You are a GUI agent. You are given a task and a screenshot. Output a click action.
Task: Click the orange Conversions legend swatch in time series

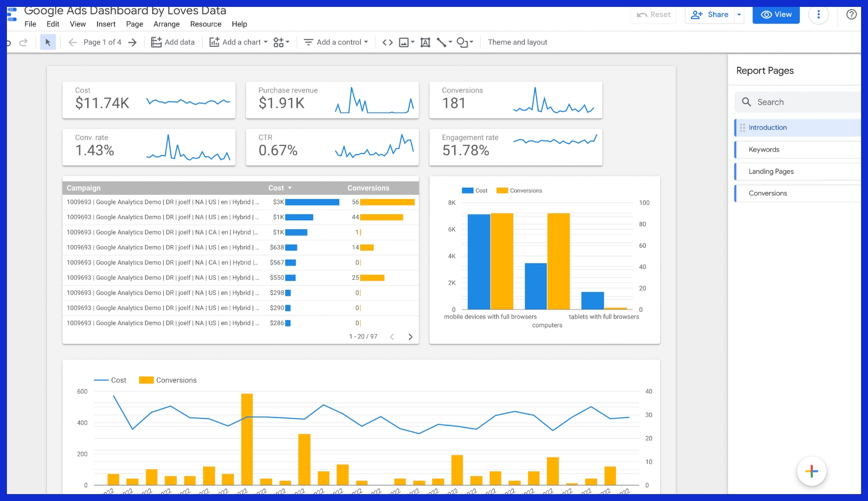pos(146,380)
